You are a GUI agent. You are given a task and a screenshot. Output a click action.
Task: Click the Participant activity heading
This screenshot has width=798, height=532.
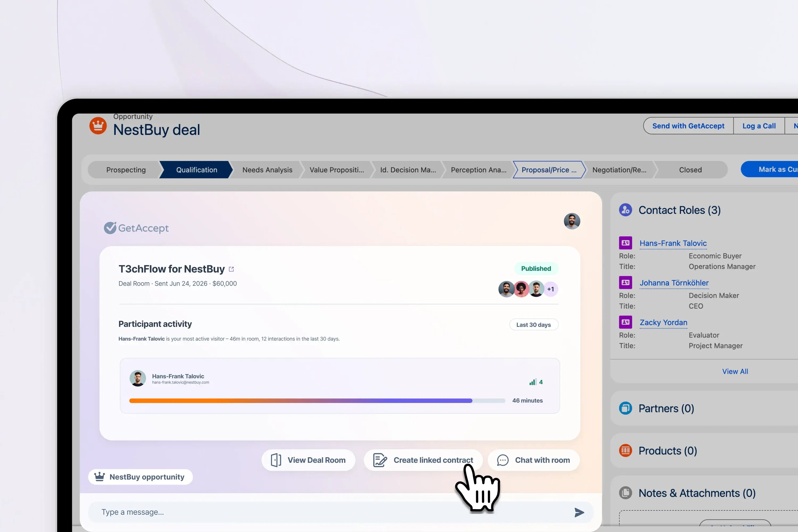click(x=155, y=324)
